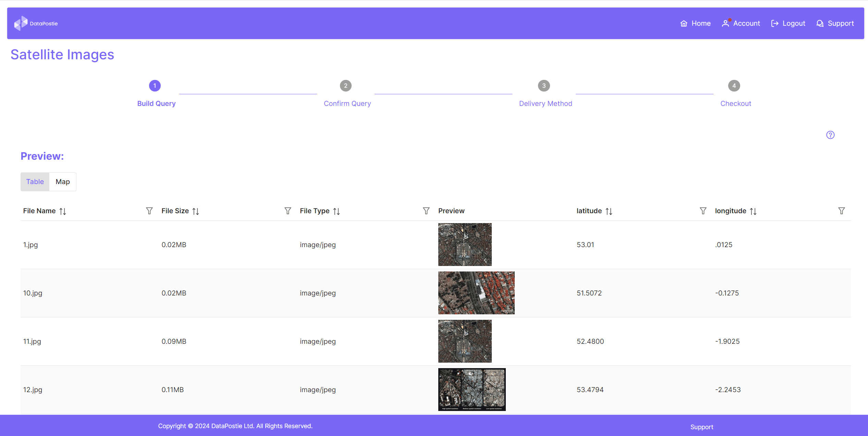
Task: Click the Support link in the footer
Action: tap(701, 427)
